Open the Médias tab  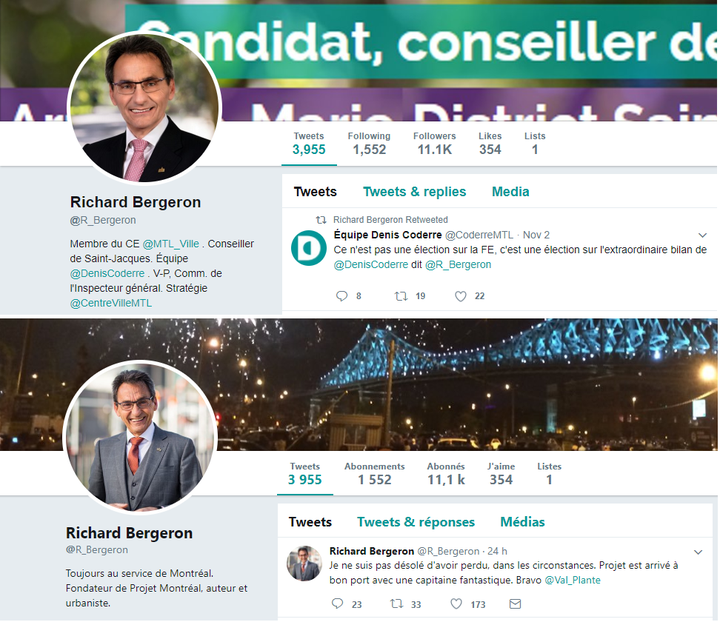coord(522,522)
